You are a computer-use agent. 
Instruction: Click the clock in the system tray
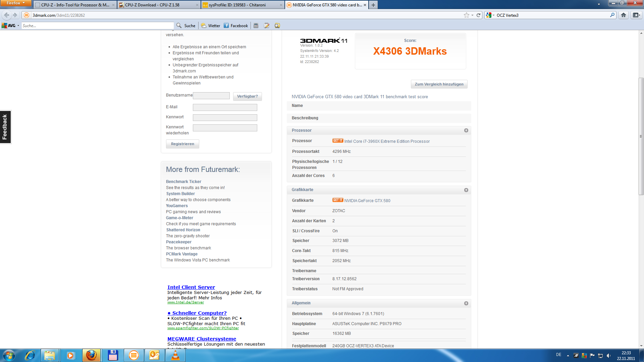click(626, 356)
